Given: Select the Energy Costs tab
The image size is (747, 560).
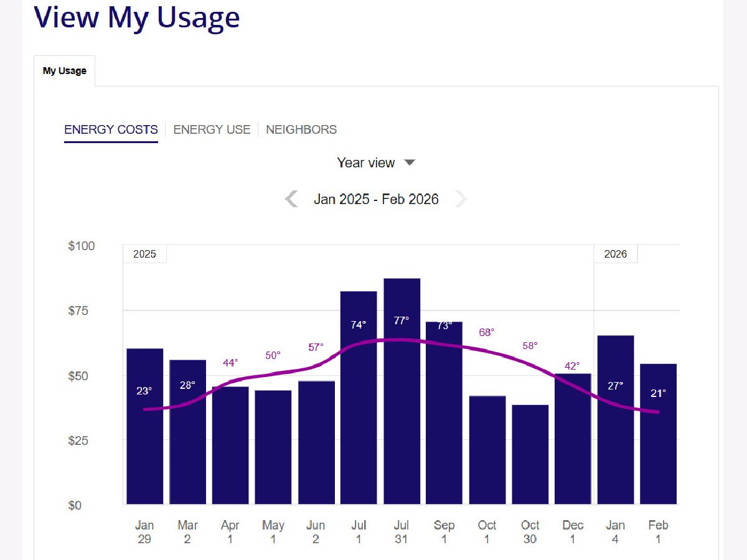Looking at the screenshot, I should pos(111,129).
